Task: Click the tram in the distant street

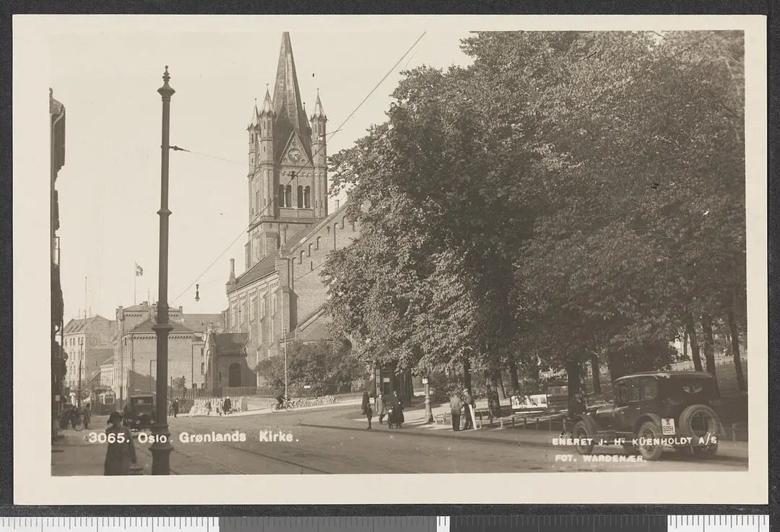Action: 103,401
